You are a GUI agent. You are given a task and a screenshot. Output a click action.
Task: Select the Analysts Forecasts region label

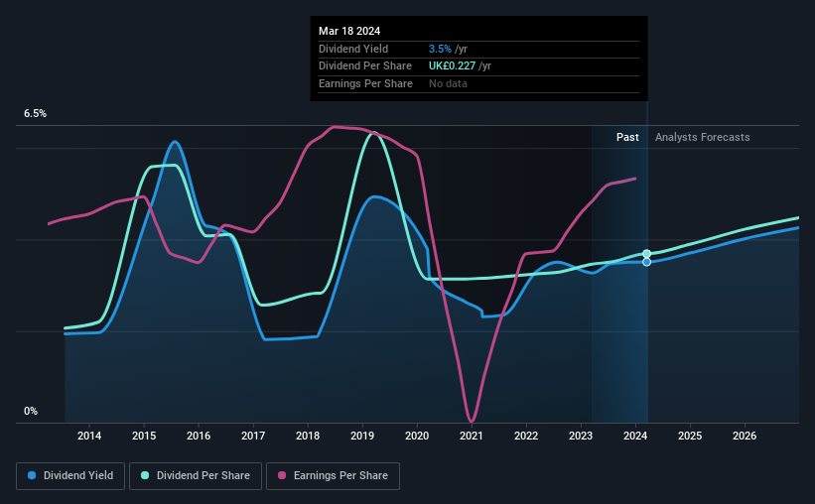(x=702, y=137)
